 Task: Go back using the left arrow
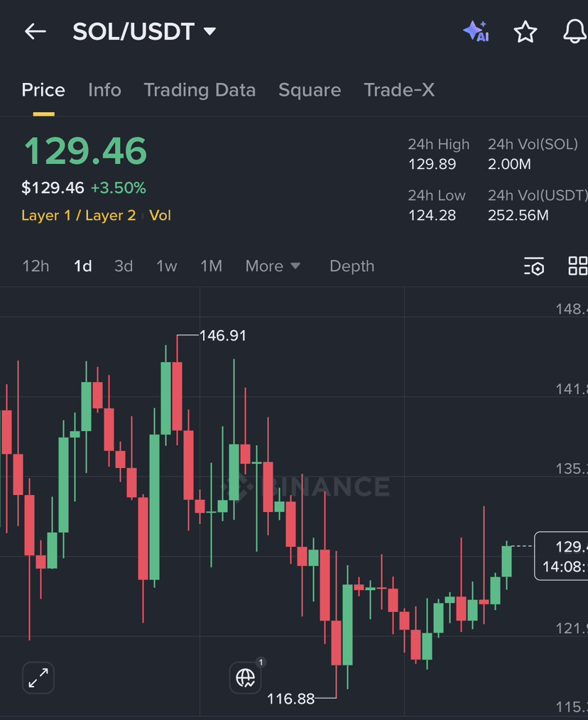click(x=36, y=32)
